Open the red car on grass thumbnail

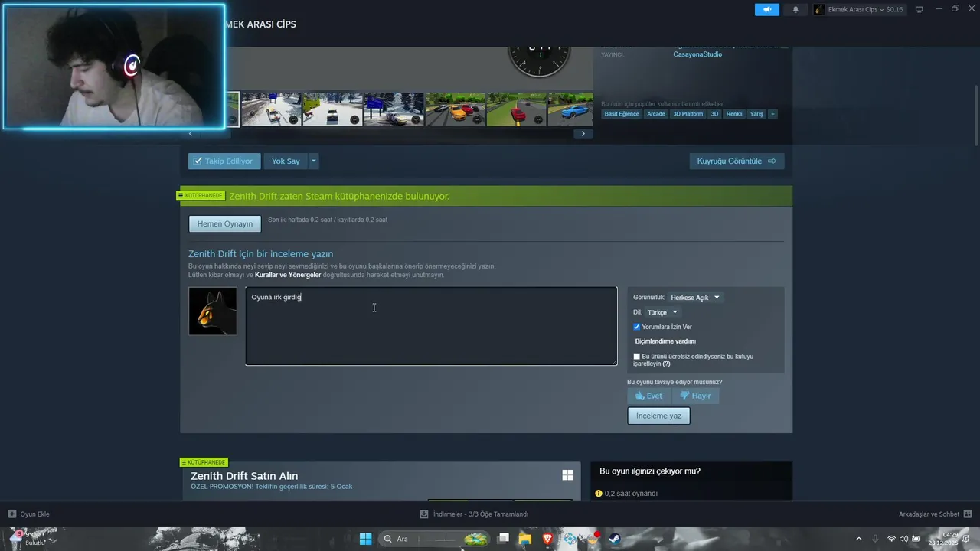pos(516,109)
